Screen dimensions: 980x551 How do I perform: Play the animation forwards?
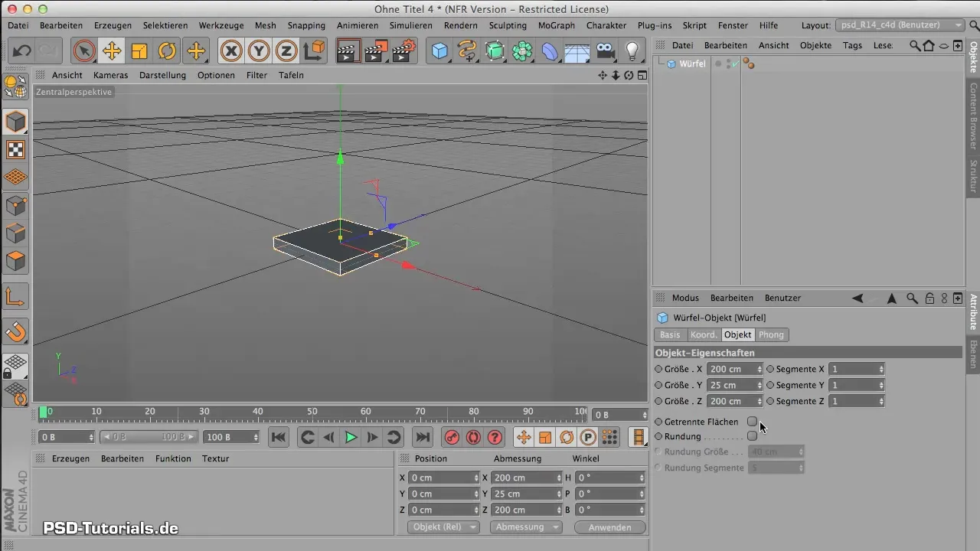coord(351,437)
